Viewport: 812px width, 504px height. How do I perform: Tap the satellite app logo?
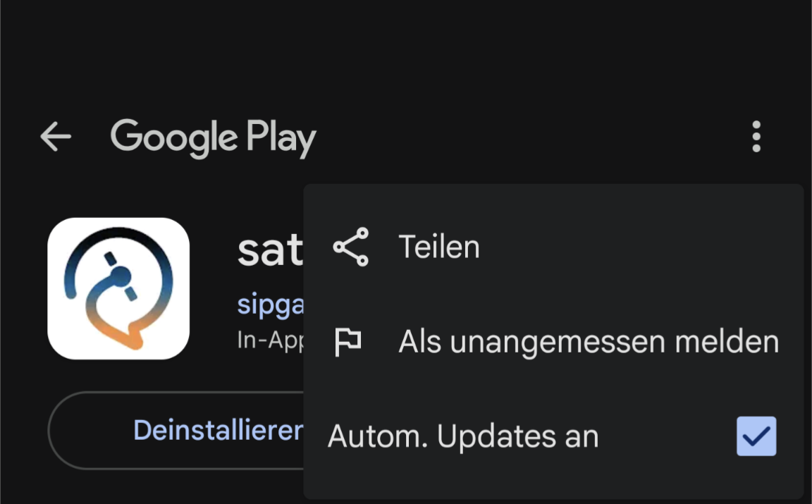click(x=118, y=289)
